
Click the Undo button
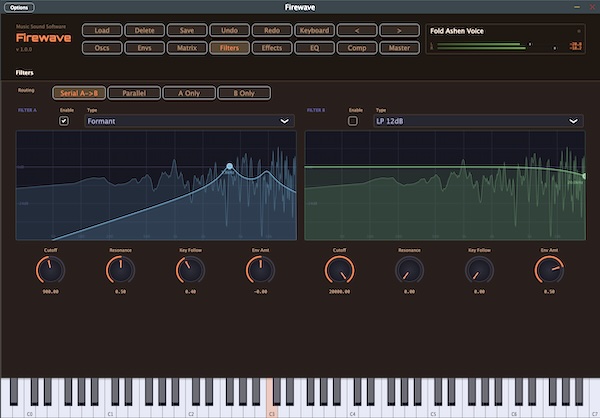pyautogui.click(x=230, y=30)
